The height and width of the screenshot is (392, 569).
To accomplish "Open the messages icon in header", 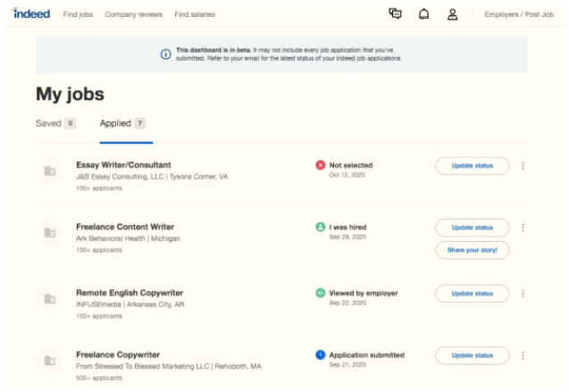I will pyautogui.click(x=395, y=13).
